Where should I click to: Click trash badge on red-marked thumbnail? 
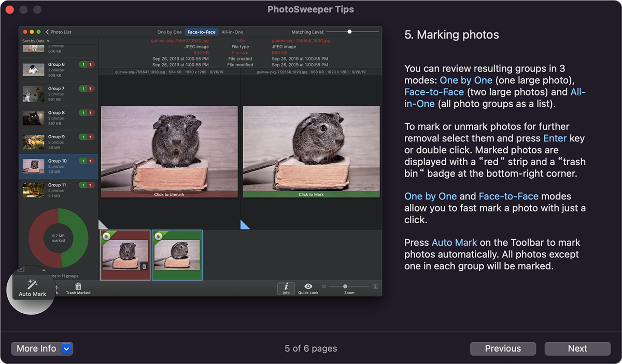point(144,266)
